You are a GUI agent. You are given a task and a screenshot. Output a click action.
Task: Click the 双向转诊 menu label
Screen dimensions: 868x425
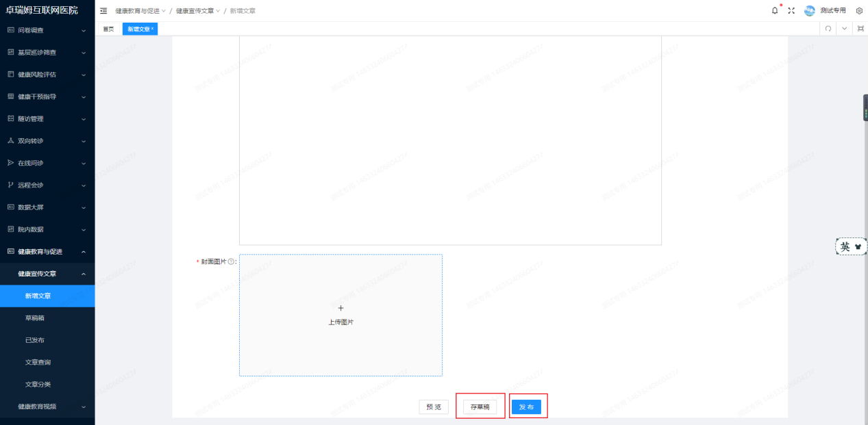(30, 140)
